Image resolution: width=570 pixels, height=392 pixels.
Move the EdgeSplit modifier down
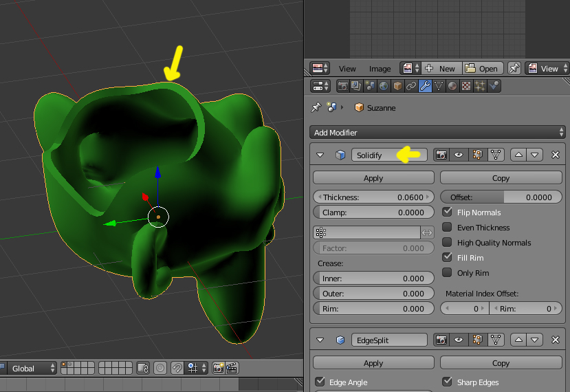coord(535,340)
